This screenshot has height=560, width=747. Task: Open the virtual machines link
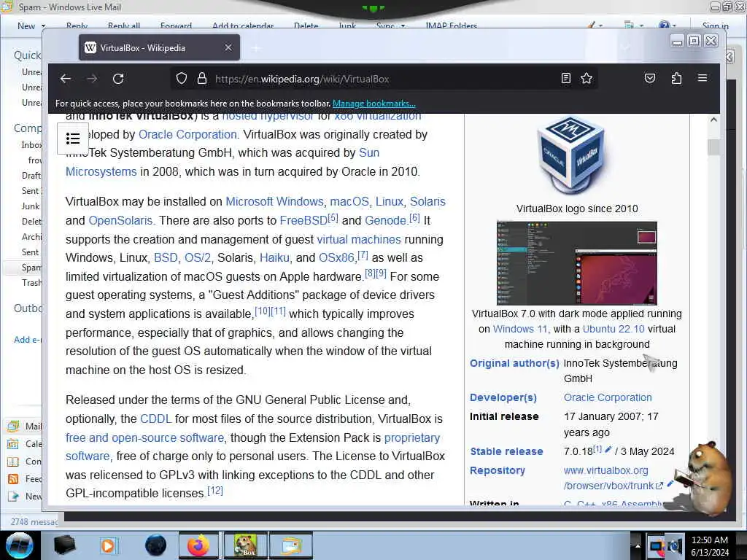point(359,239)
